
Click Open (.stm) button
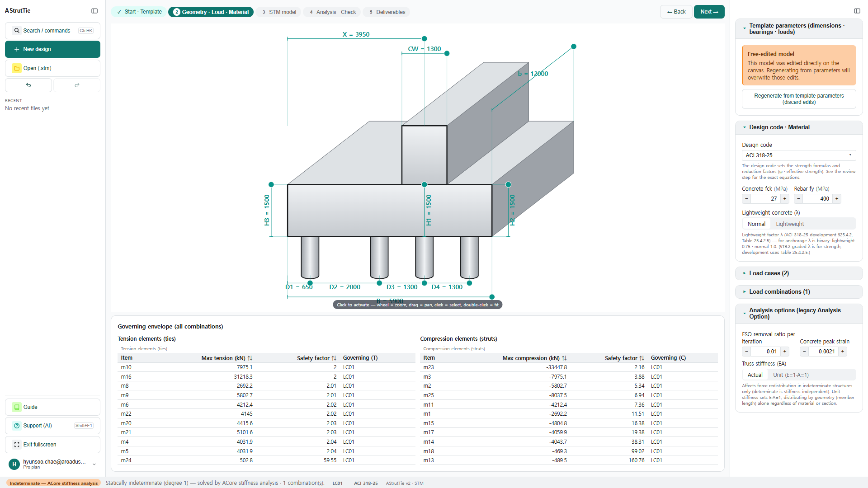tap(52, 68)
